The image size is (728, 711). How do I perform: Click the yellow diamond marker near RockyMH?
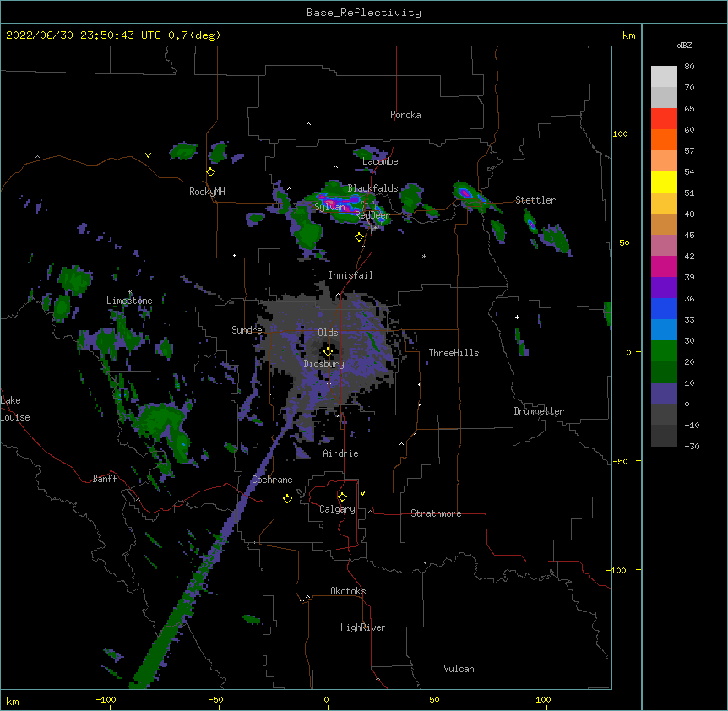coord(210,172)
